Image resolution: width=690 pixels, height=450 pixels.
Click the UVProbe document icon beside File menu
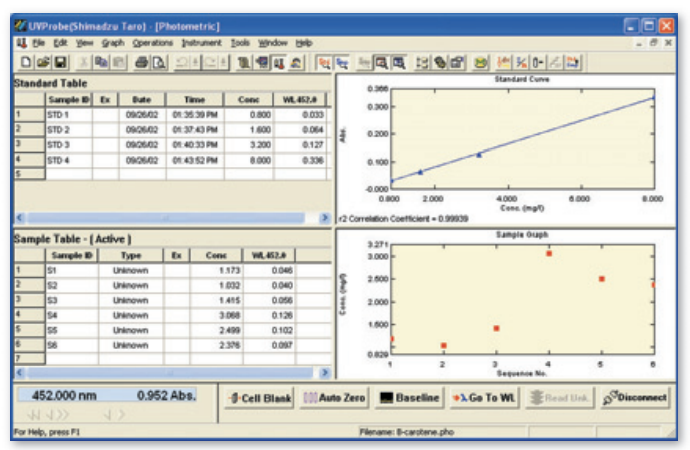(x=21, y=43)
